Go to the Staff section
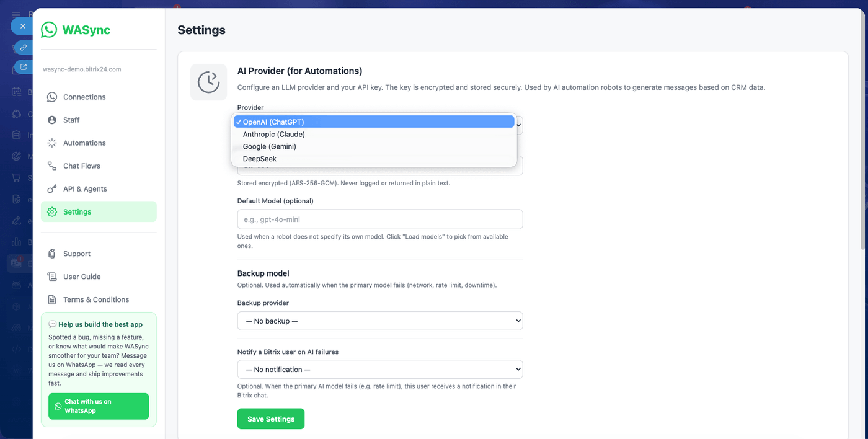This screenshot has width=868, height=439. point(99,120)
